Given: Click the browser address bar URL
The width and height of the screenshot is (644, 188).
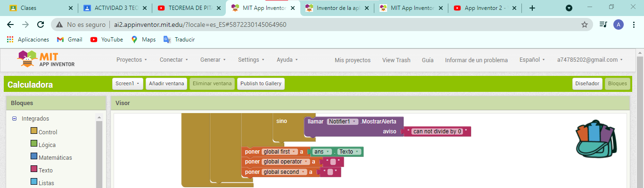Looking at the screenshot, I should pos(200,25).
